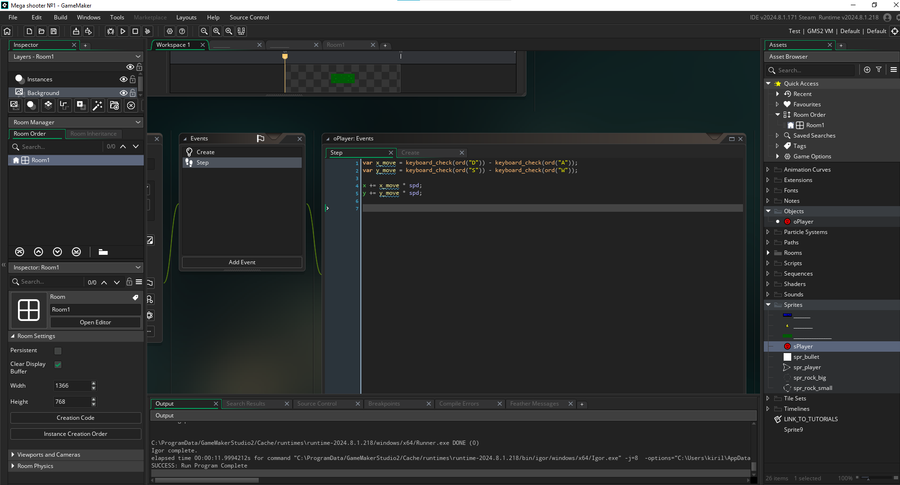
Task: Open the Source Control menu
Action: (249, 17)
